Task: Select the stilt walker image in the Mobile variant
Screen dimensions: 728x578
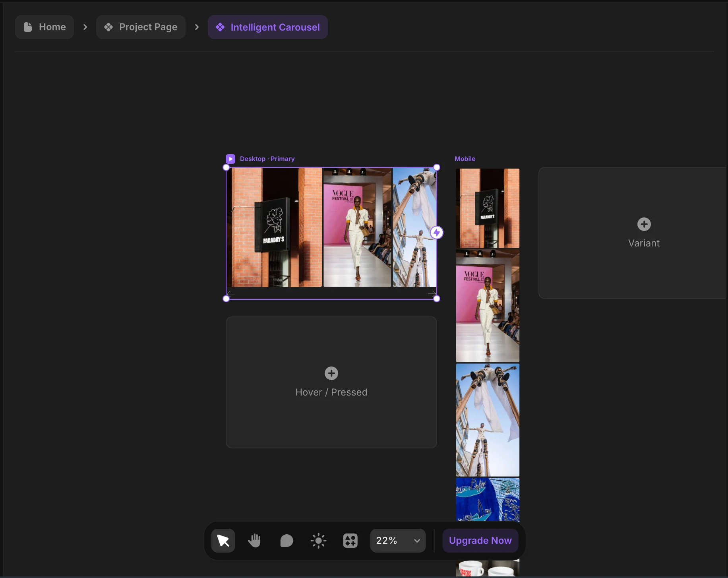Action: click(x=488, y=420)
